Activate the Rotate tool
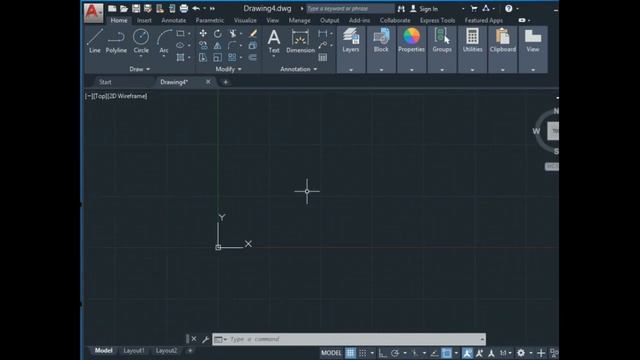The height and width of the screenshot is (360, 640). click(218, 33)
